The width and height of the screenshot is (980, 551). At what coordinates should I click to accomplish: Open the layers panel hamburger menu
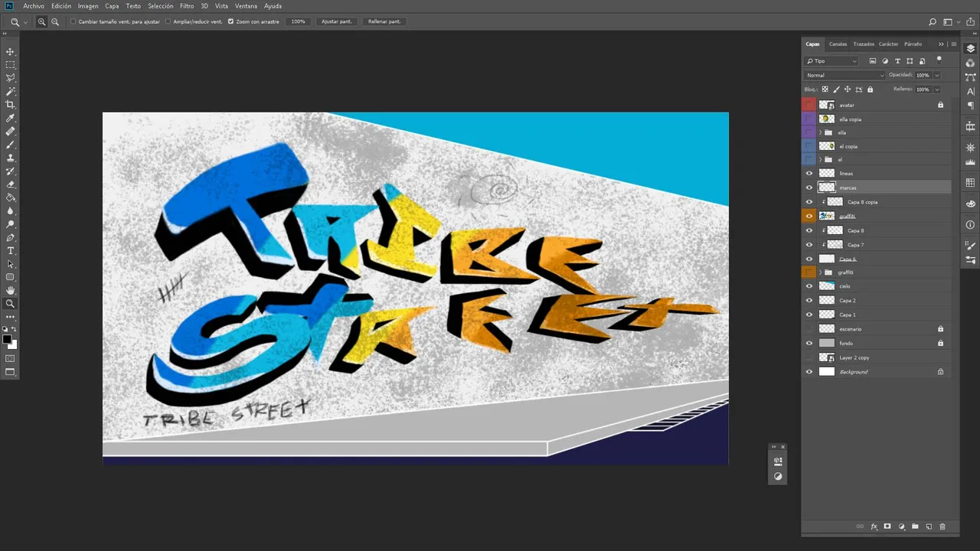(x=954, y=44)
